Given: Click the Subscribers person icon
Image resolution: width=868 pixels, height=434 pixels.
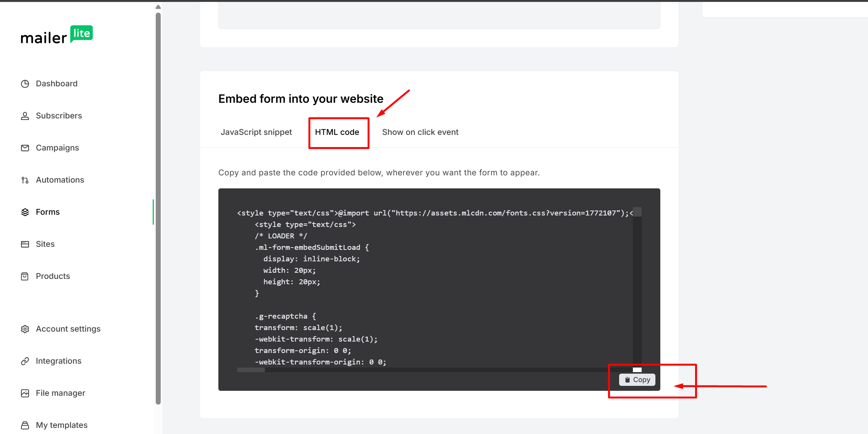Looking at the screenshot, I should 25,116.
